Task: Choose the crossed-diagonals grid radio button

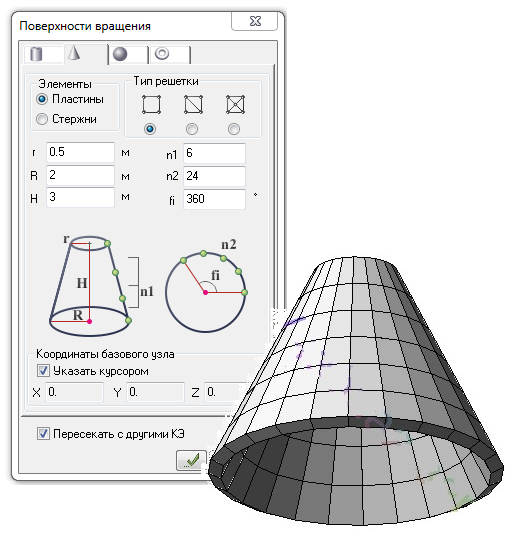Action: [234, 129]
